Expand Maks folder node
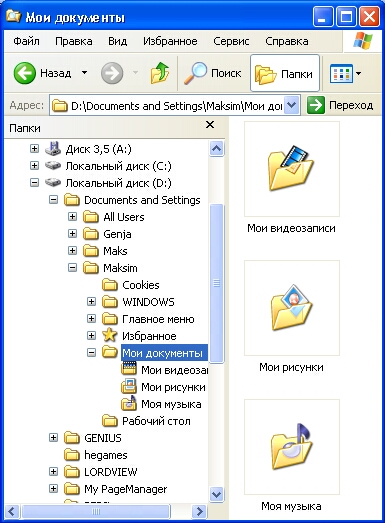The width and height of the screenshot is (385, 523). click(x=72, y=250)
